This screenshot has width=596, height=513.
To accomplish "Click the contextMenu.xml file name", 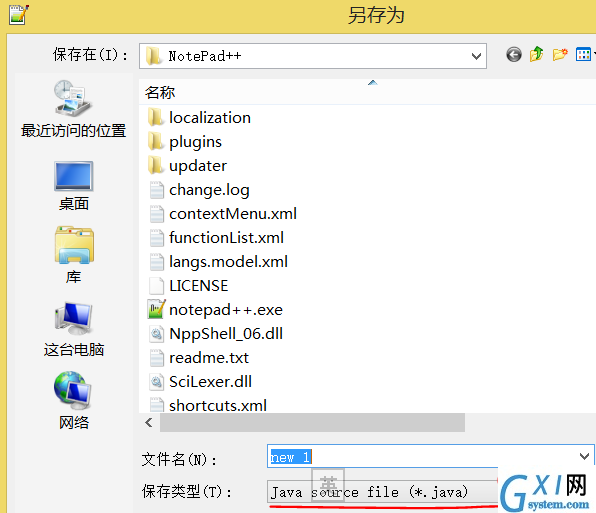I will click(233, 214).
